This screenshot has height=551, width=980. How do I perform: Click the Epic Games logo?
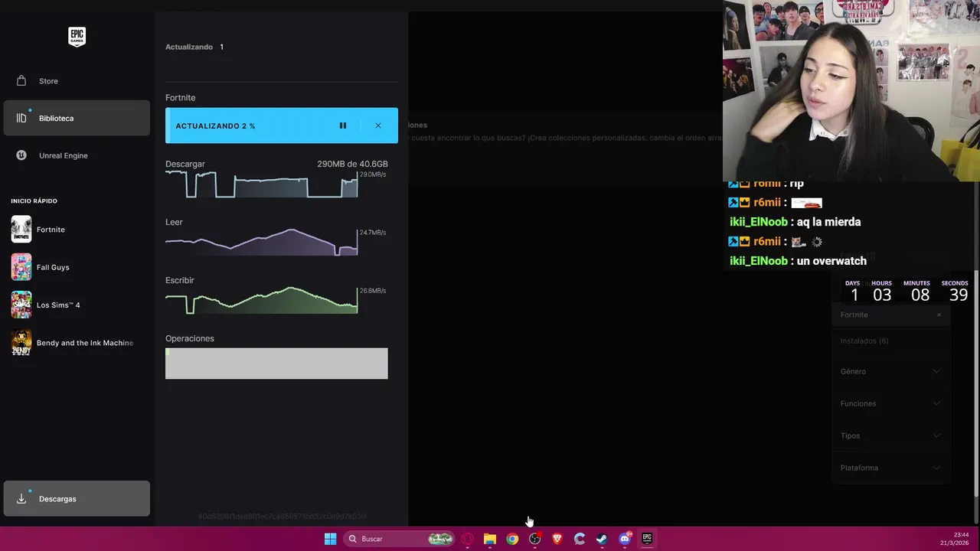pyautogui.click(x=77, y=37)
